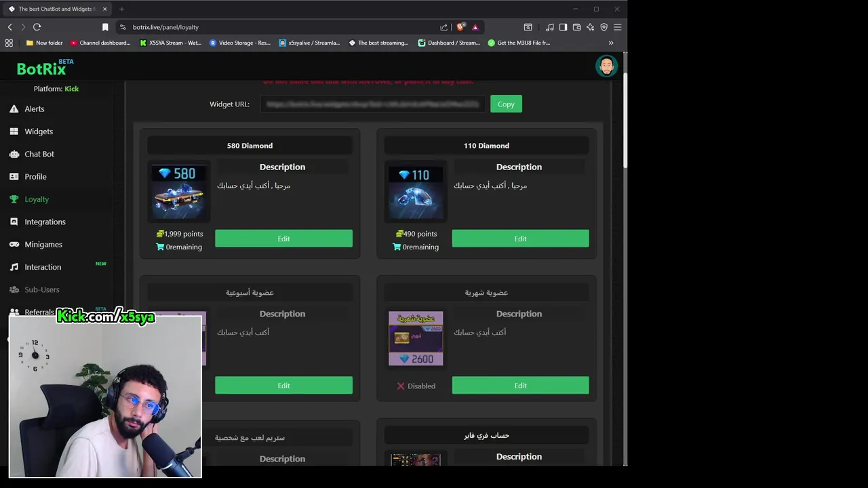Open the X5SYA Stream bookmark
The image size is (868, 488).
[x=170, y=43]
